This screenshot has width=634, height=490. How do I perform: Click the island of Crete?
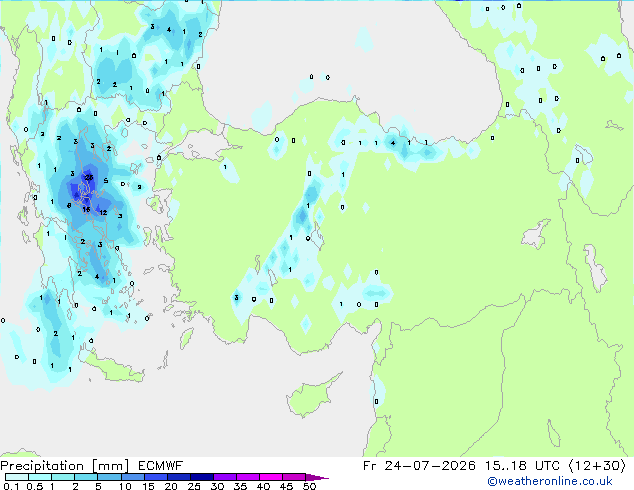112,368
